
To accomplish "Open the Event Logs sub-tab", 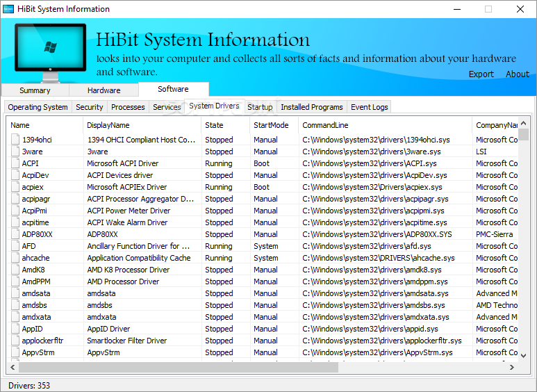I will point(369,107).
